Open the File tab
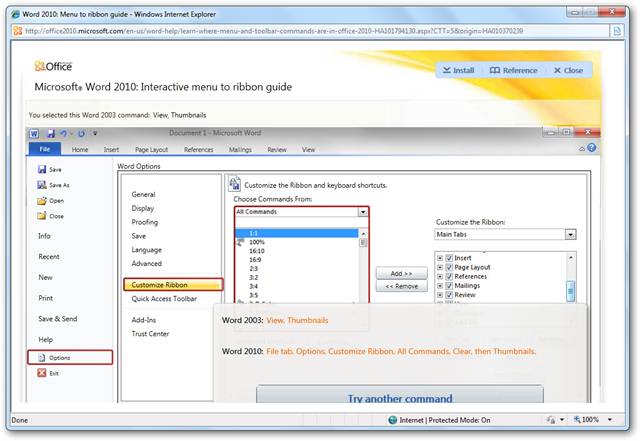 [44, 149]
